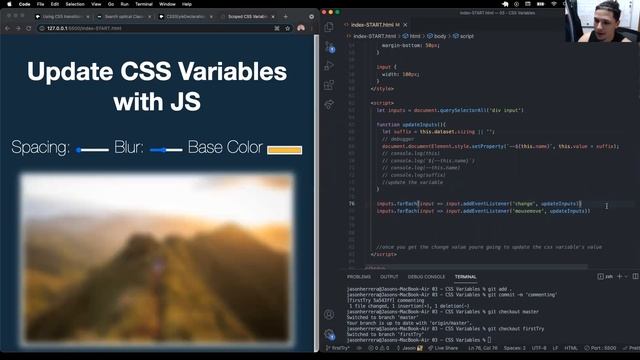This screenshot has height=360, width=640.
Task: Click the Port: 5500 Live Server status item
Action: click(x=600, y=348)
